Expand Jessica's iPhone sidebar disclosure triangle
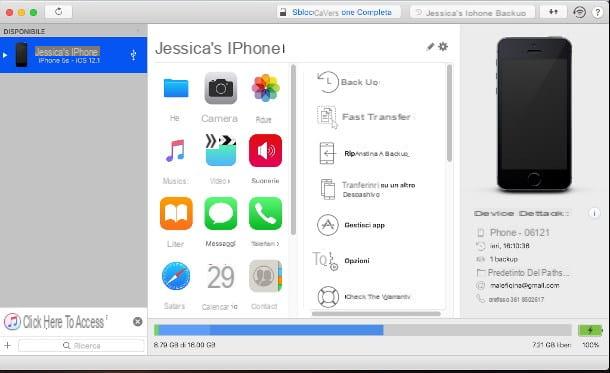610x373 pixels. [x=5, y=55]
